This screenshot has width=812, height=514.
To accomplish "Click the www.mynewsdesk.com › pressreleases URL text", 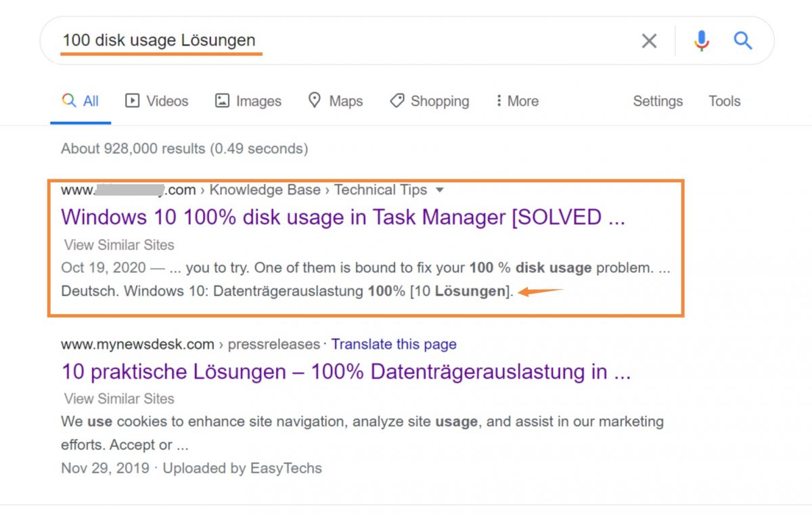I will tap(190, 345).
